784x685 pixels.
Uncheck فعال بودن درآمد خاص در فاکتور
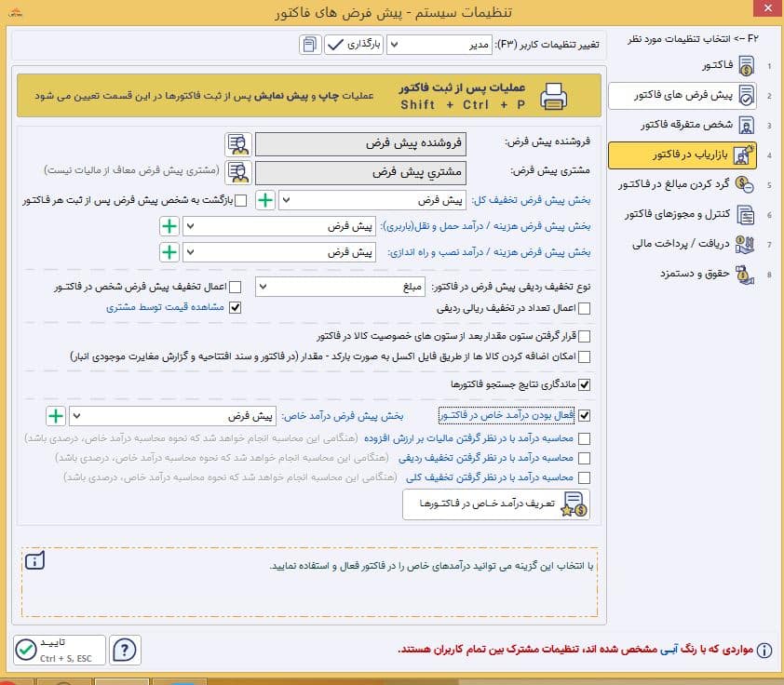coord(584,415)
